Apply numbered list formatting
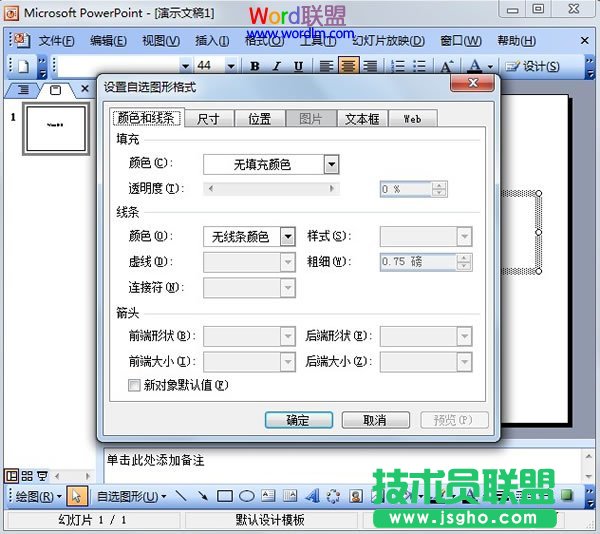 click(x=398, y=66)
